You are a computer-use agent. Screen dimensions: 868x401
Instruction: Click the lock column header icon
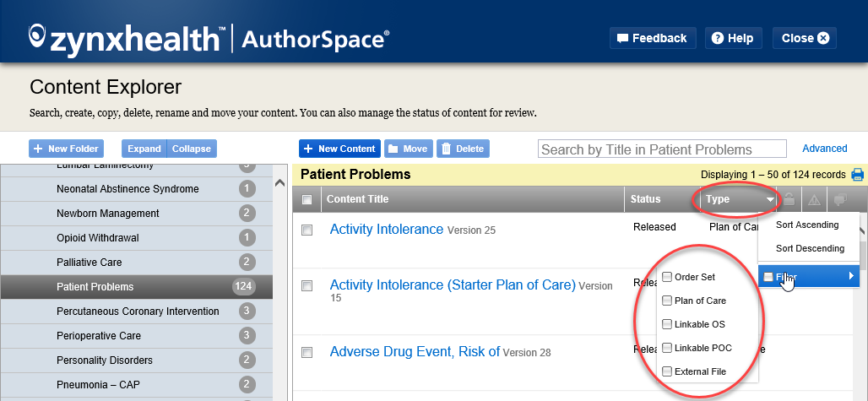(x=789, y=199)
